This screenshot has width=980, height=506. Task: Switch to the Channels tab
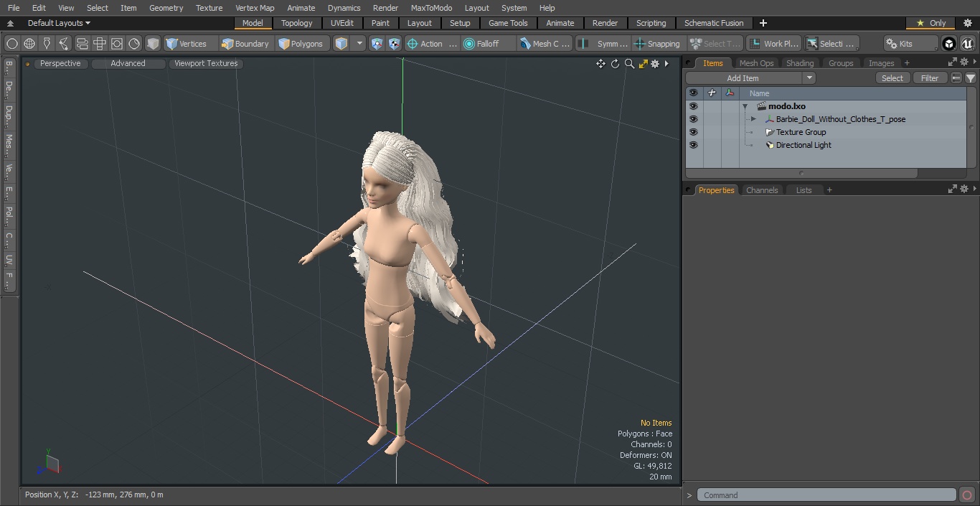coord(762,190)
